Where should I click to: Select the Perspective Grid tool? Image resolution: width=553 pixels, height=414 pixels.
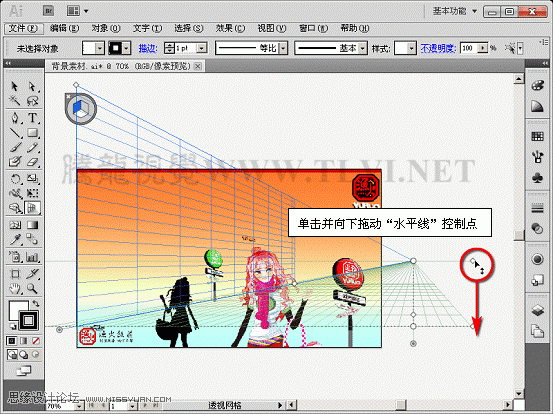[32, 208]
